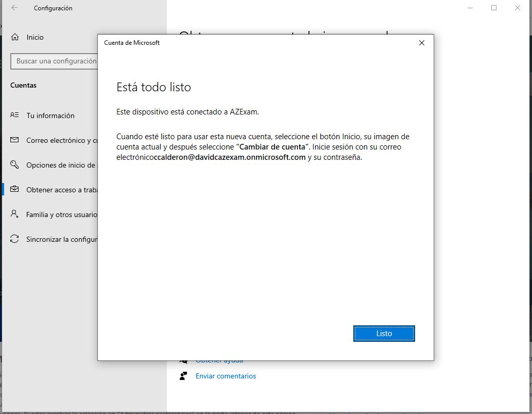Go back using the Configuración back arrow
Image resolution: width=532 pixels, height=414 pixels.
(x=14, y=8)
